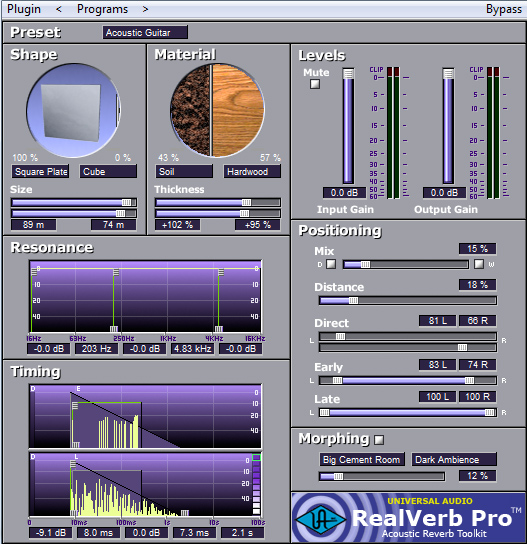527x544 pixels.
Task: Open the Plugin menu
Action: coord(24,9)
